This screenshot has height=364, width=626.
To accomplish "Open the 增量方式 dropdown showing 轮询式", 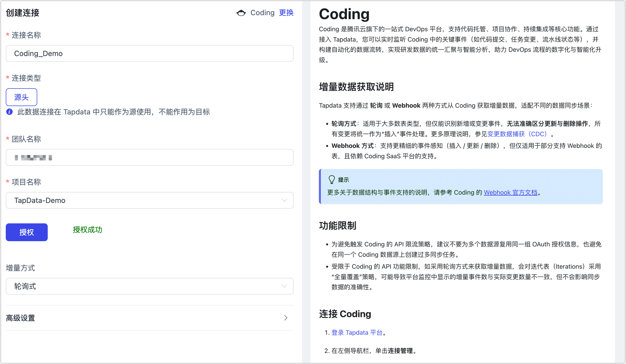I will click(149, 286).
